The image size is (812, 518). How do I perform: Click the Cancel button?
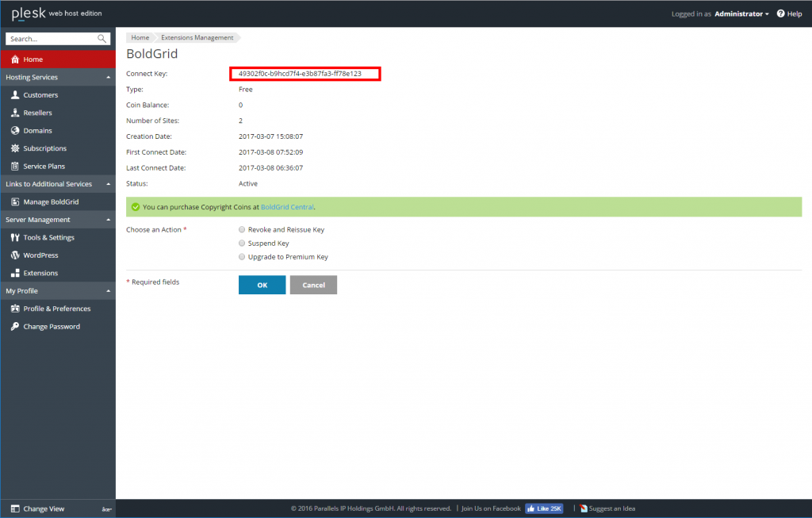pyautogui.click(x=313, y=285)
